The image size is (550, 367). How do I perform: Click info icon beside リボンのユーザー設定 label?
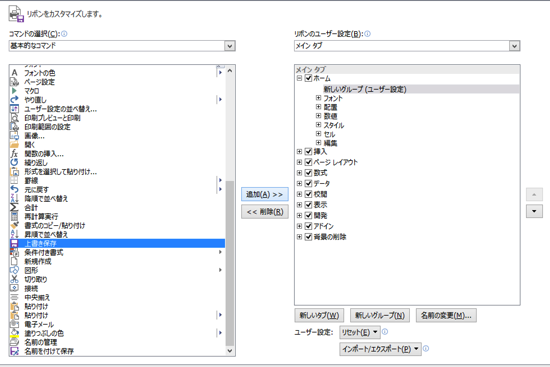tap(367, 34)
